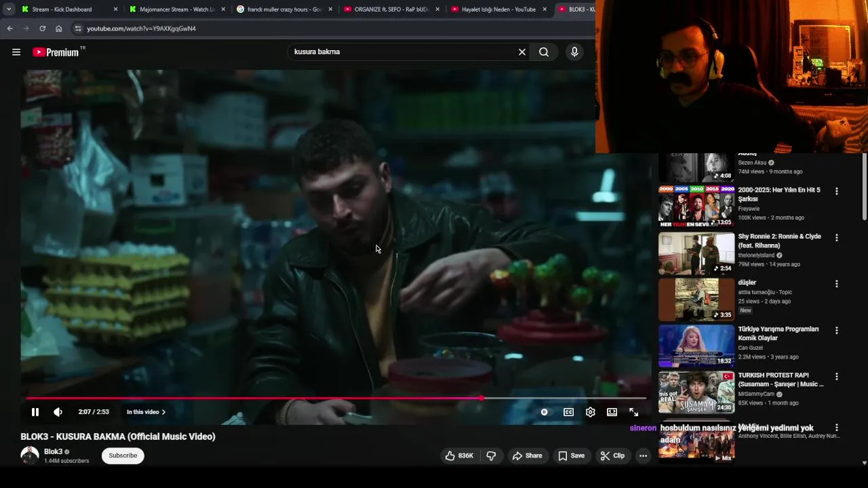Run the search with the magnifier button
868x488 pixels.
coord(544,52)
